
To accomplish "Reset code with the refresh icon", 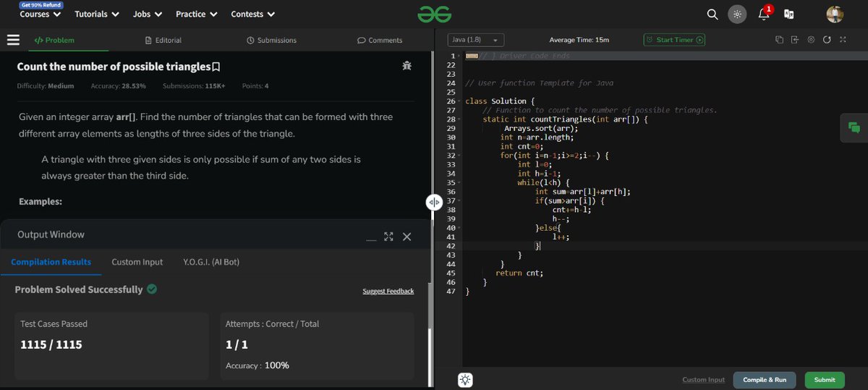I will click(x=827, y=40).
